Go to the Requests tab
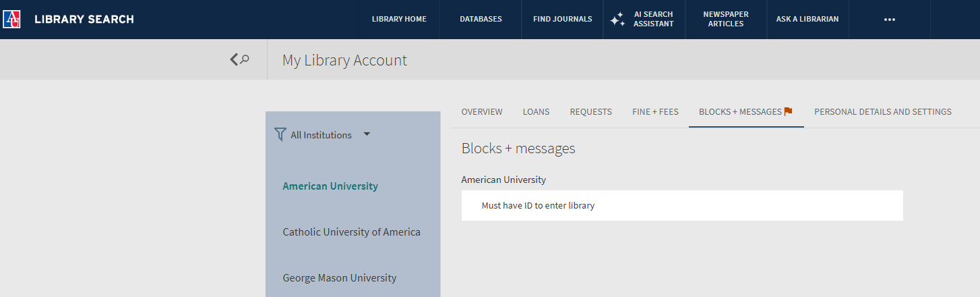980x297 pixels. 590,112
